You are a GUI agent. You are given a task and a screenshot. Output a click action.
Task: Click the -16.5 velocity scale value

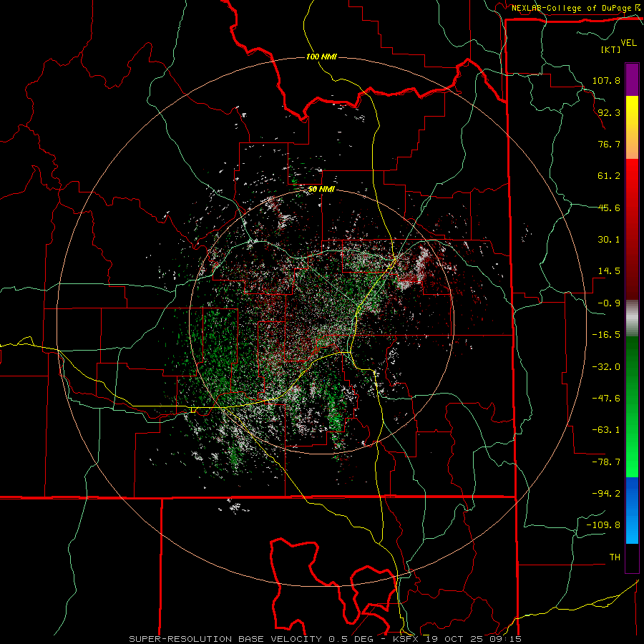coord(606,335)
